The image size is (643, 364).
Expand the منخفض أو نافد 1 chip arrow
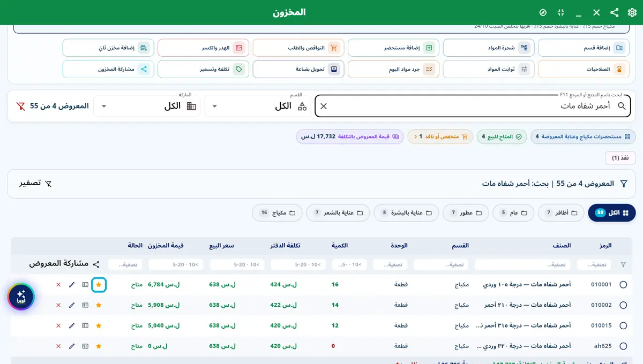(416, 137)
